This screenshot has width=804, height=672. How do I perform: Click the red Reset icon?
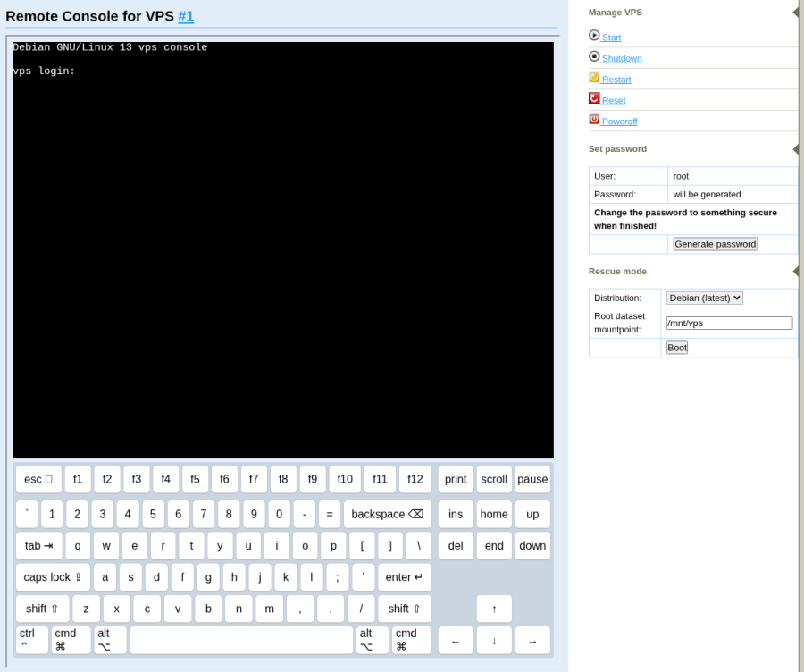pos(594,98)
